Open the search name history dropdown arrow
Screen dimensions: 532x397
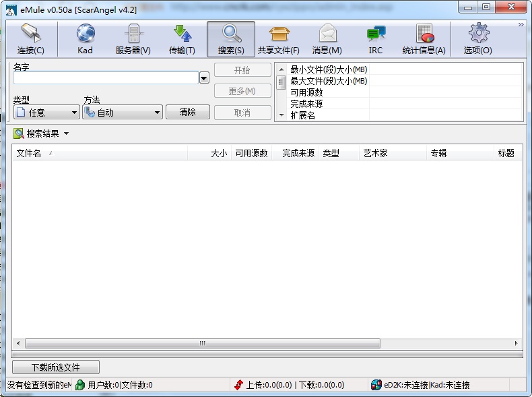[x=204, y=78]
